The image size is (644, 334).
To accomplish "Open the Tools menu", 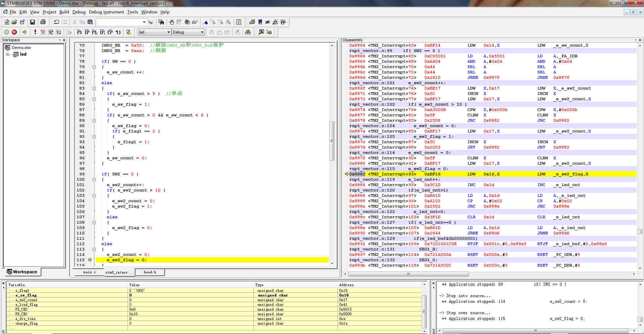I will pyautogui.click(x=133, y=12).
